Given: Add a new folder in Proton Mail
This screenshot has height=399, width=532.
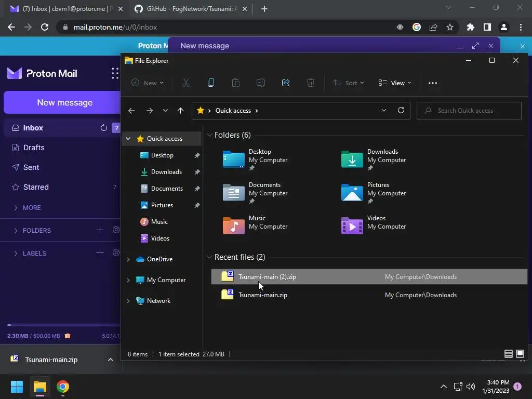Looking at the screenshot, I should (x=100, y=230).
